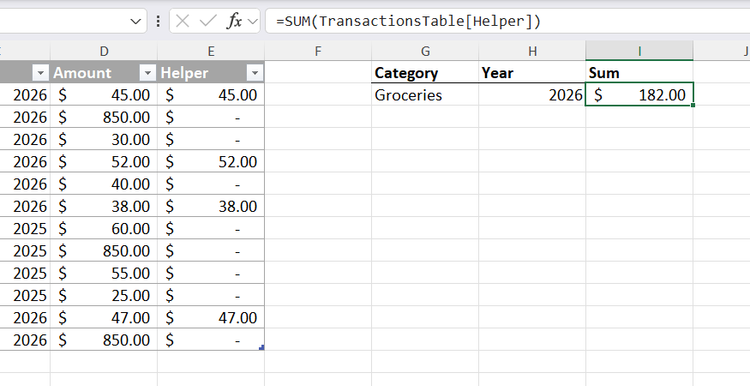Click the fill handle of the selected Sum cell

693,105
